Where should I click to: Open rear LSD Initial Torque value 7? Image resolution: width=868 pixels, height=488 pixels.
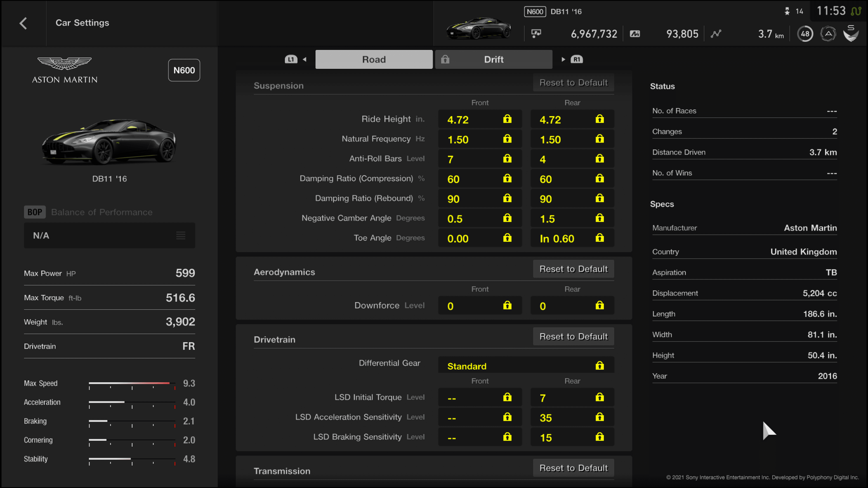pos(572,398)
